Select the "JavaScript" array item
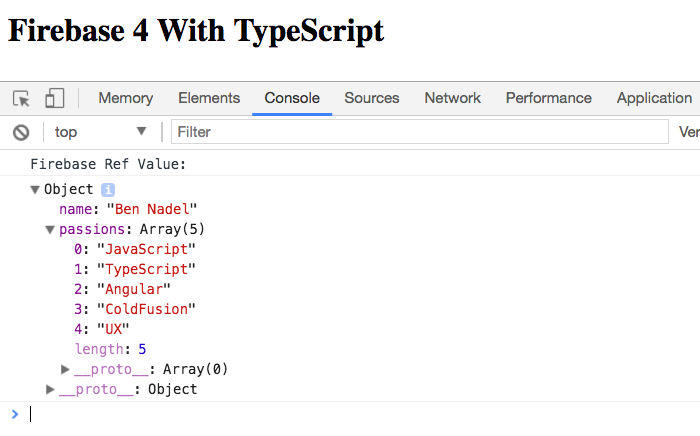Viewport: 700px width, 436px height. click(x=135, y=249)
